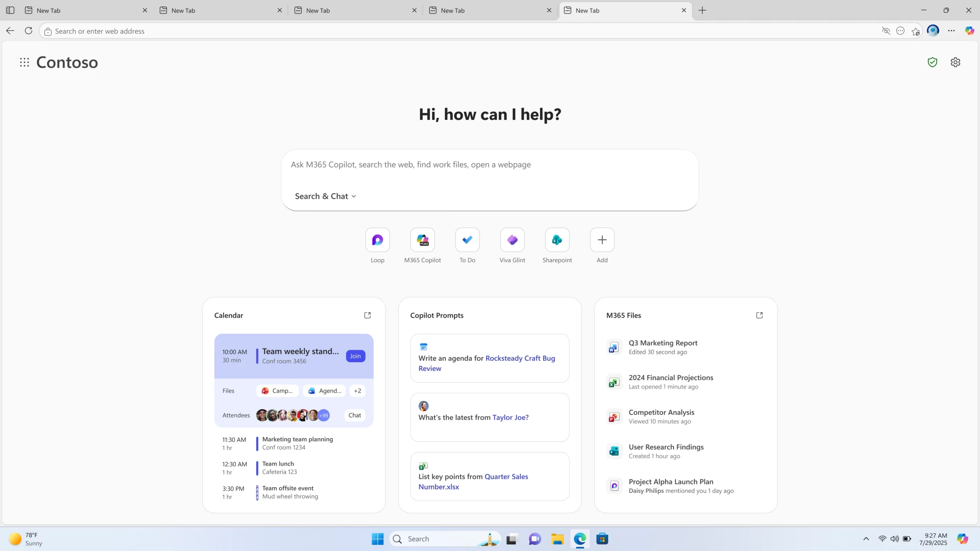Toggle the browser sidebar pane
980x551 pixels.
pyautogui.click(x=10, y=10)
